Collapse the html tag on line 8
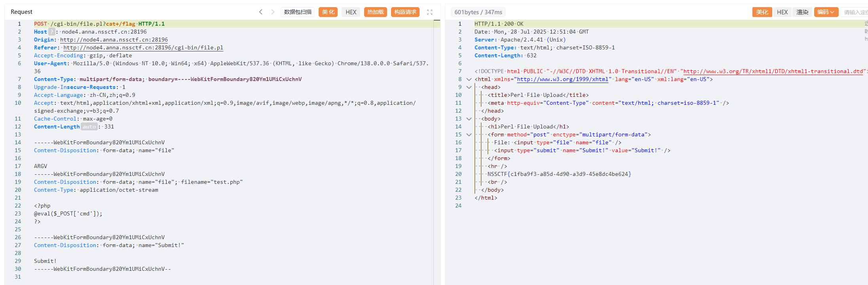This screenshot has width=868, height=285. pos(469,79)
